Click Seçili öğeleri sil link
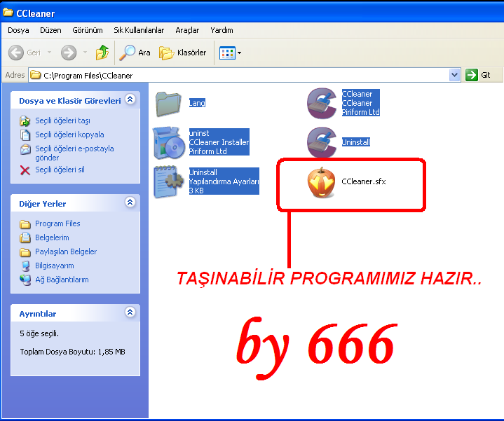Screen dimensions: 504x421 pyautogui.click(x=60, y=170)
